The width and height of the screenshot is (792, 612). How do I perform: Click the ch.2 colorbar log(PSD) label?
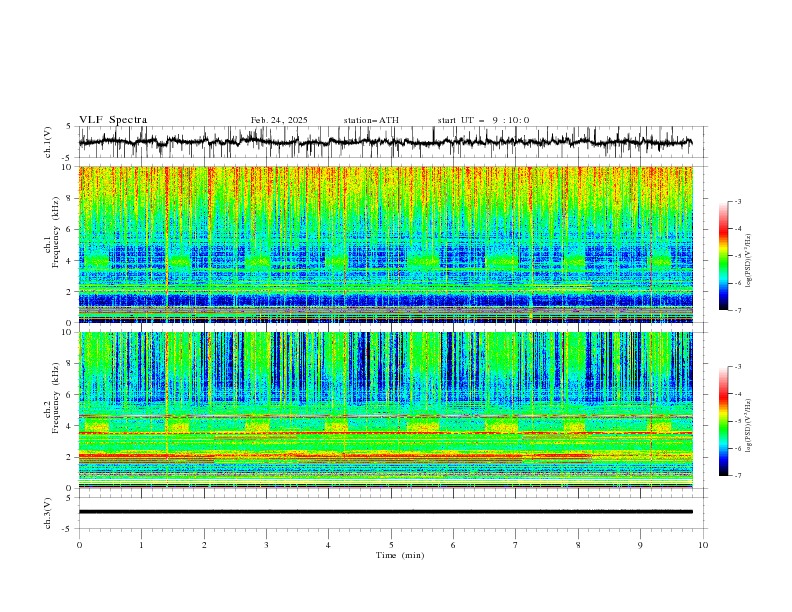749,425
